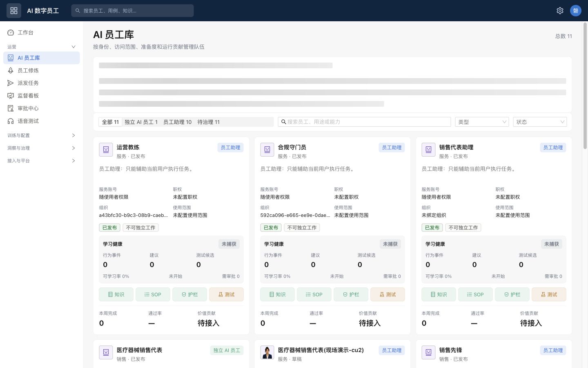The image size is (588, 368).
Task: Click the page vertical scrollbar
Action: point(585,86)
